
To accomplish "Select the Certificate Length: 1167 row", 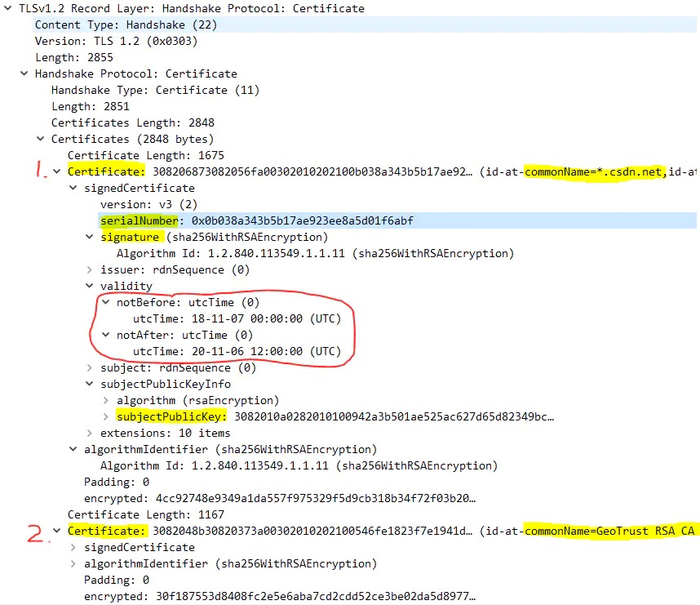I will point(146,514).
